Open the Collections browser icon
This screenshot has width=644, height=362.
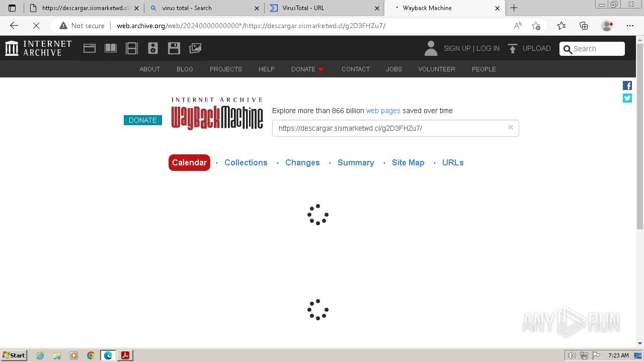coord(584,26)
